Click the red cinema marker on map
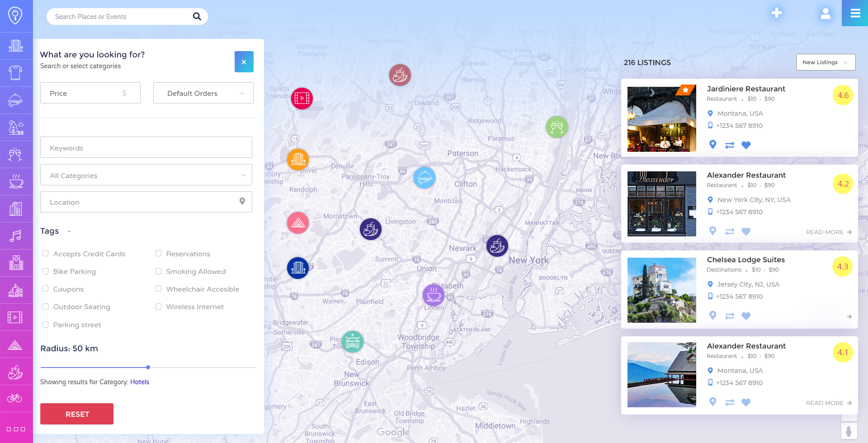Image resolution: width=868 pixels, height=443 pixels. point(302,98)
